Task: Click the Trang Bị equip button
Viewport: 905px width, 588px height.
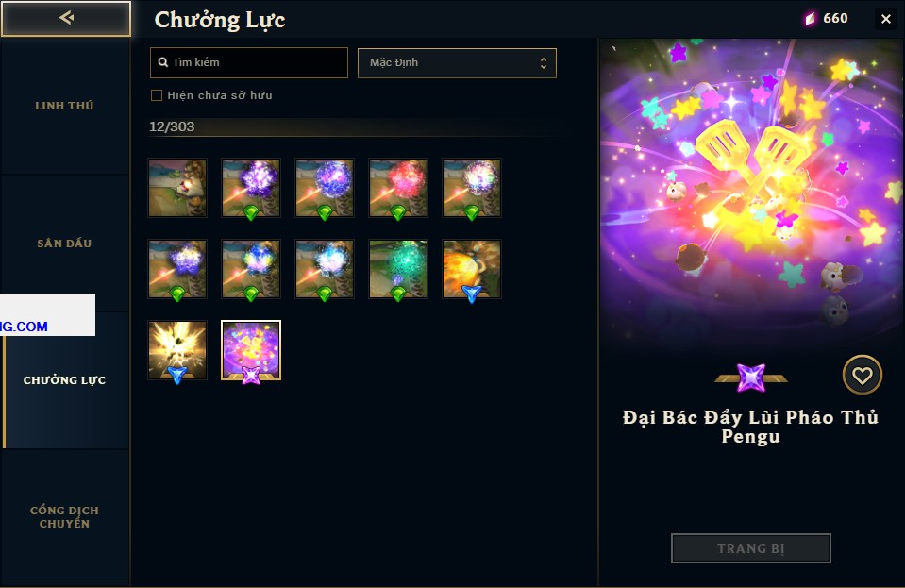Action: 751,548
